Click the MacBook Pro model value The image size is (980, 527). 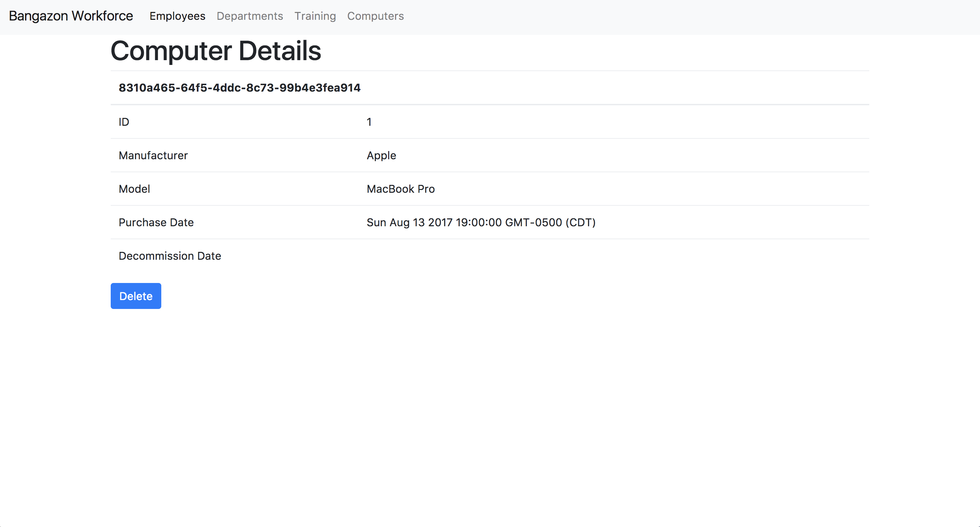click(x=400, y=189)
